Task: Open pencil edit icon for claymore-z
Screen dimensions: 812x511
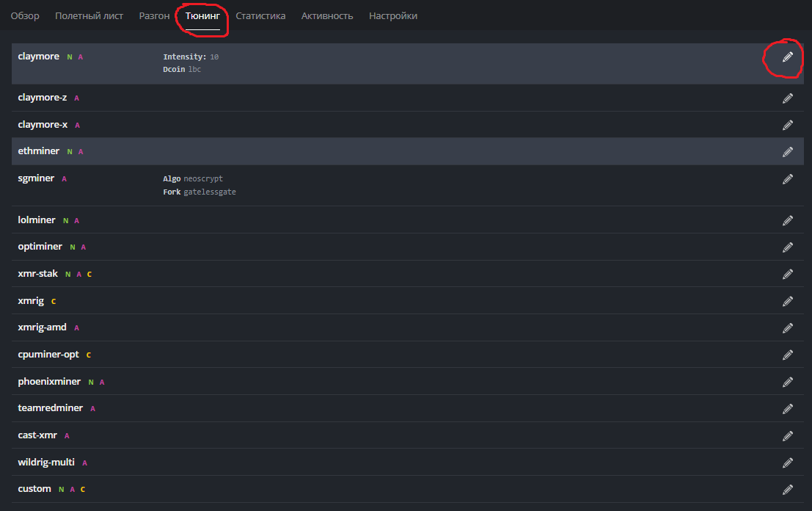Action: pos(788,98)
